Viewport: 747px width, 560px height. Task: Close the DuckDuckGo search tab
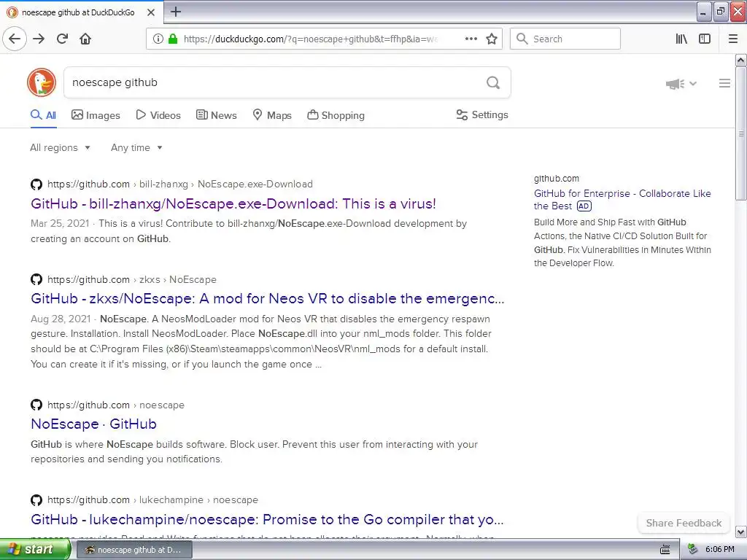[x=151, y=12]
